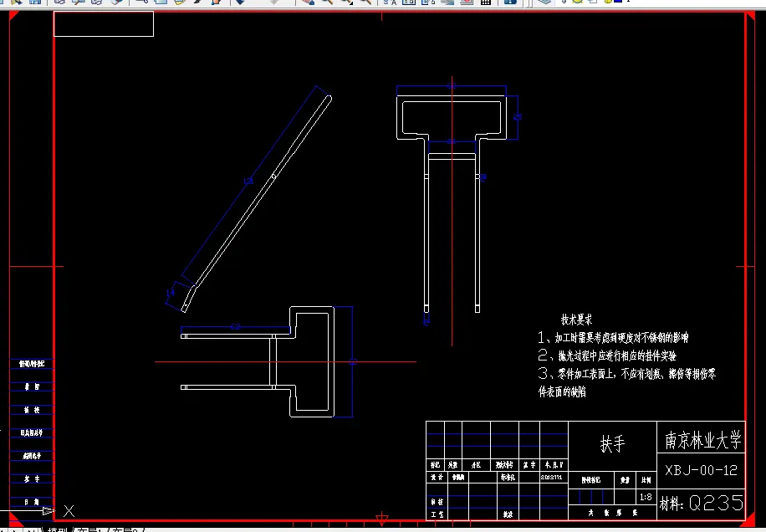766x532 pixels.
Task: Click the 比例 label cell
Action: [x=646, y=480]
